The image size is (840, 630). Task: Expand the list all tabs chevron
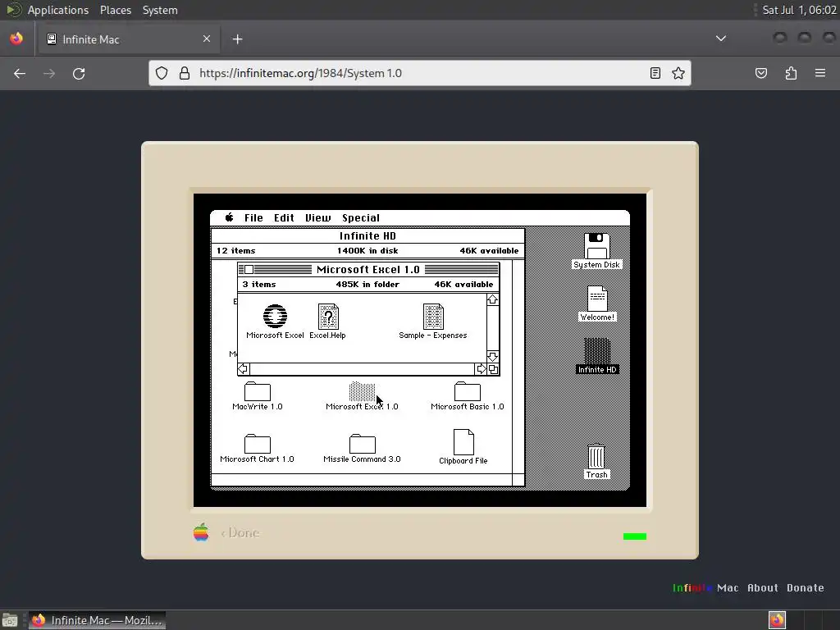[721, 39]
